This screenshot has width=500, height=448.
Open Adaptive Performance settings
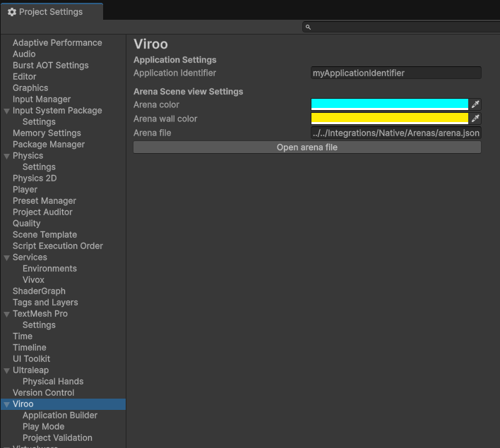[57, 43]
